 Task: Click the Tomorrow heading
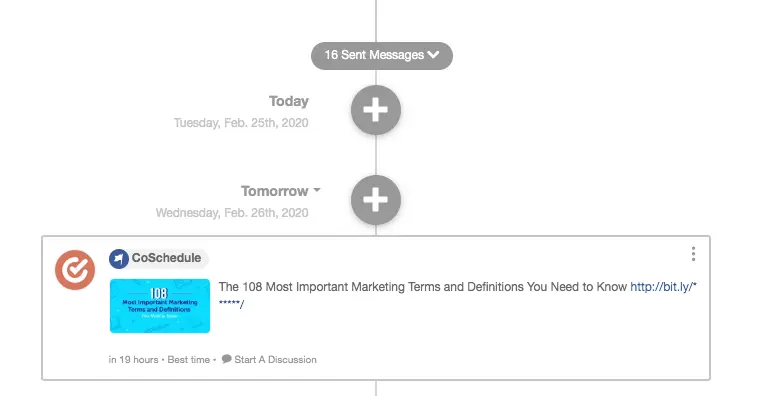click(275, 191)
